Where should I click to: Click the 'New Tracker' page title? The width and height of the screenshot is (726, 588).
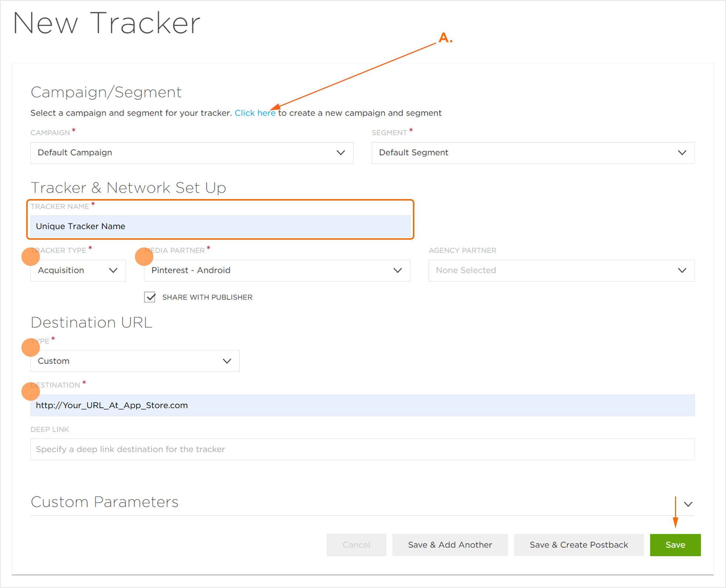click(x=106, y=23)
